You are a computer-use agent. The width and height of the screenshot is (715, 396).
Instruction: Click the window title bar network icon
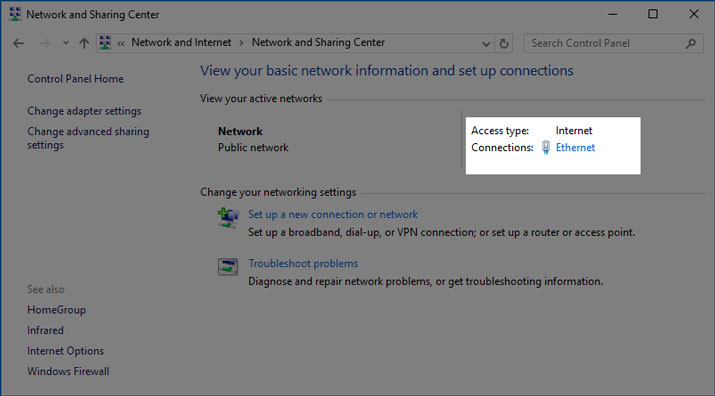(x=15, y=14)
